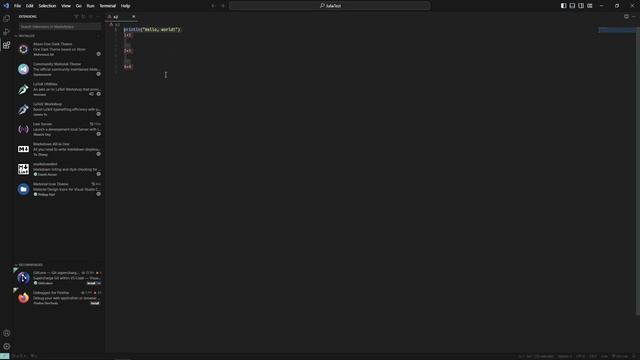Open the manage gear for Live Server

[98, 134]
